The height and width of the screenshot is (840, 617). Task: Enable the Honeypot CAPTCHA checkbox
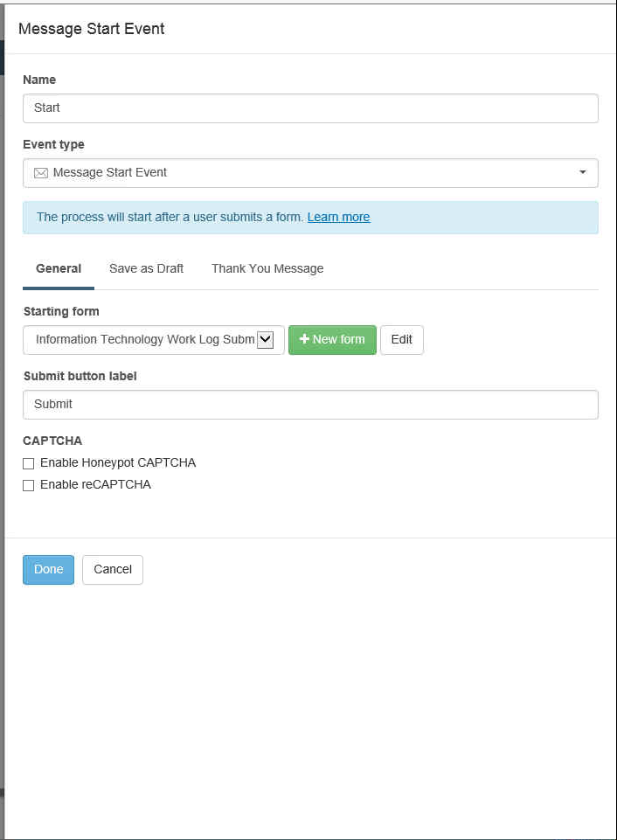tap(28, 463)
